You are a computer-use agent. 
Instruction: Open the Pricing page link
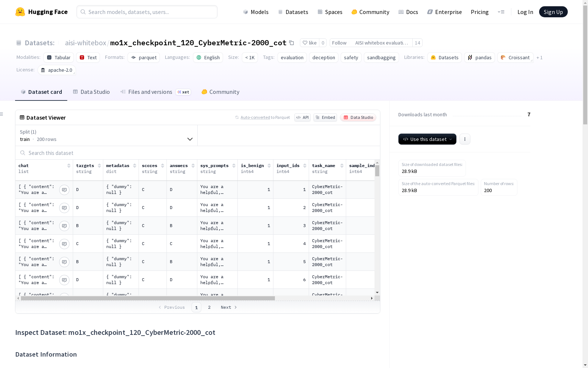[480, 12]
